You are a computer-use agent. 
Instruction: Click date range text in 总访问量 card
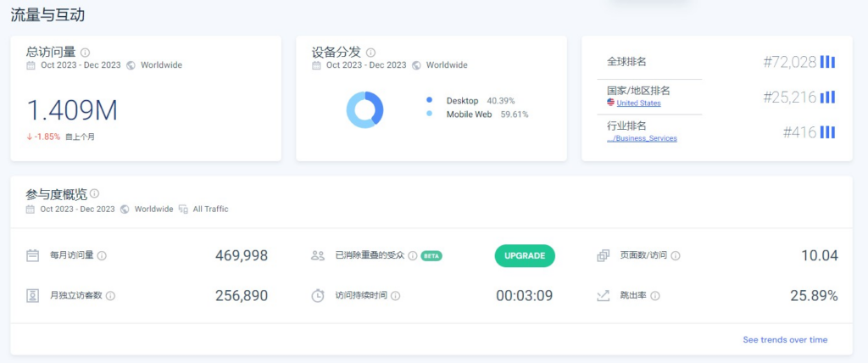[81, 65]
